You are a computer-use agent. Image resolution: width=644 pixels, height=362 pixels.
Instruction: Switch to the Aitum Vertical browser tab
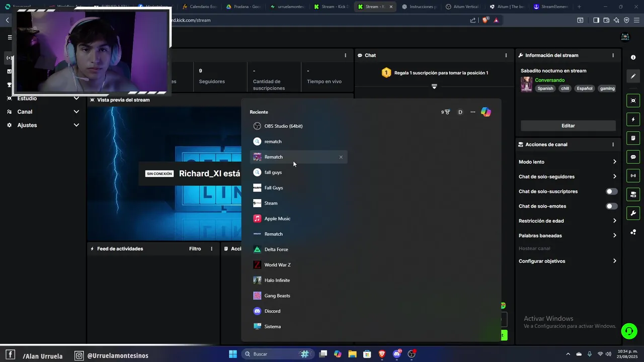(463, 7)
